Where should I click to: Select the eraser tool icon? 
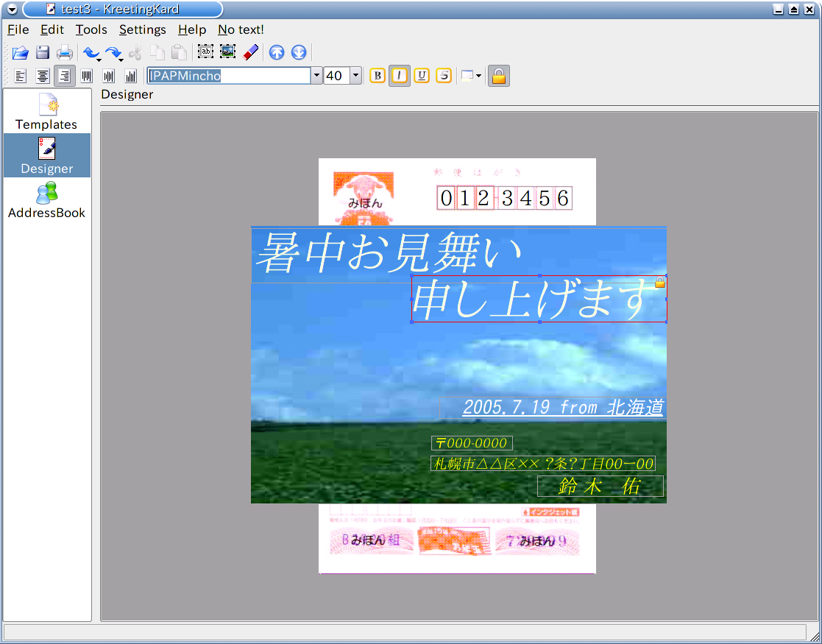coord(250,52)
